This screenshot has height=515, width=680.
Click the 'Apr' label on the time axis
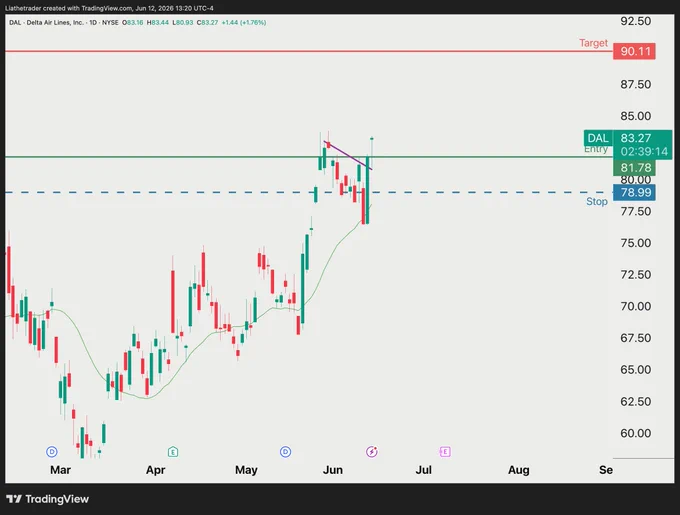pyautogui.click(x=155, y=470)
